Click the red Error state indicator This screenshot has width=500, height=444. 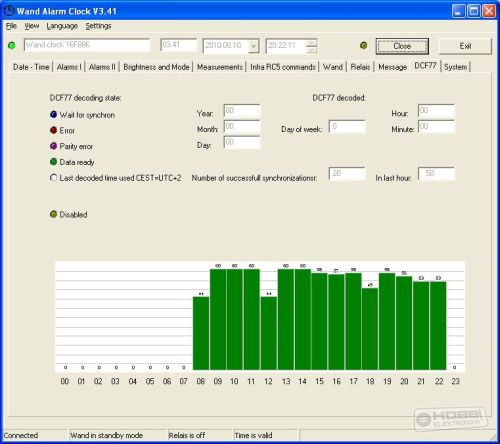(53, 130)
